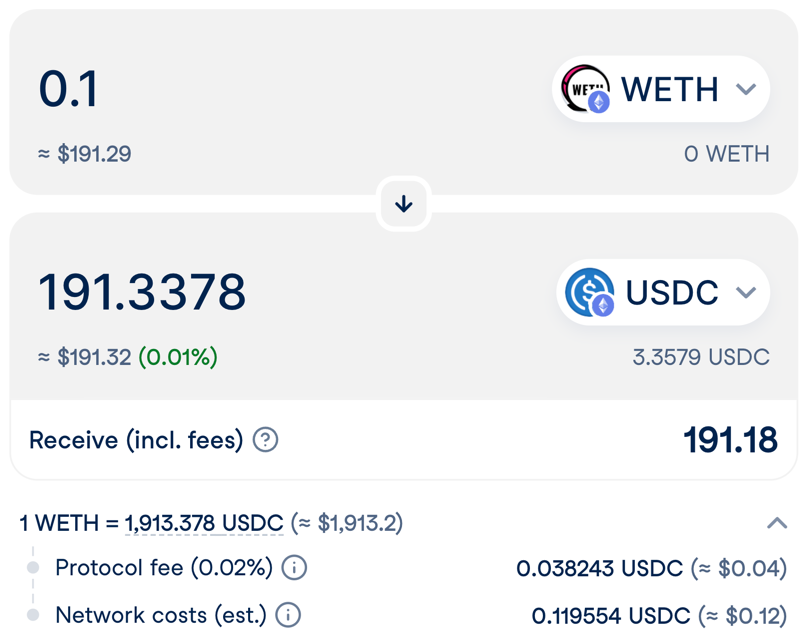Click the green 0.01% price impact
This screenshot has height=641, width=805.
tap(178, 357)
